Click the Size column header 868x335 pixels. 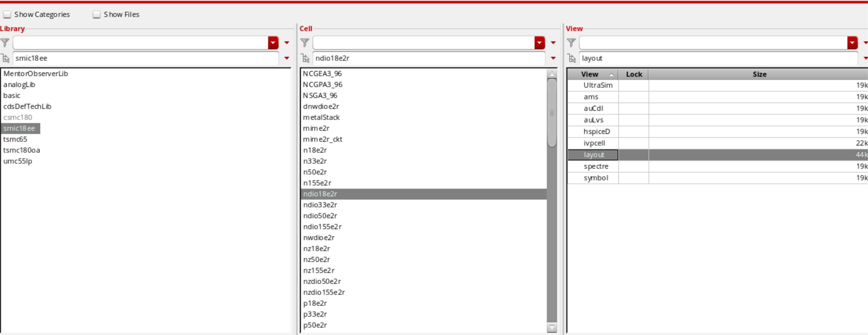click(759, 74)
